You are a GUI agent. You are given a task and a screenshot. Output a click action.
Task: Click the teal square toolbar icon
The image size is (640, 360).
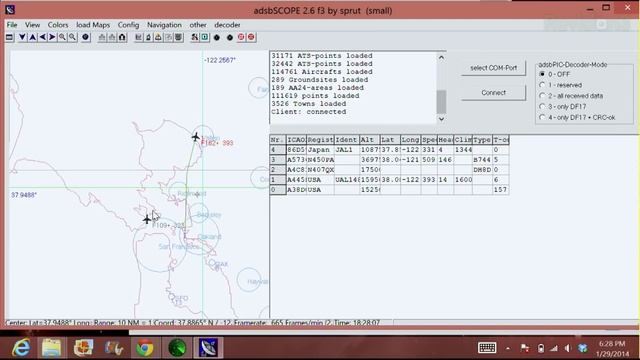204,37
